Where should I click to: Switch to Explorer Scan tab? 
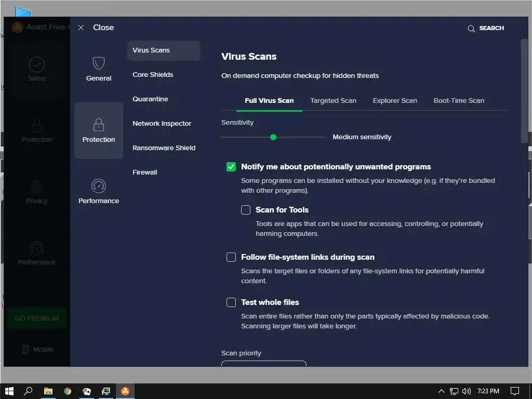pos(395,101)
